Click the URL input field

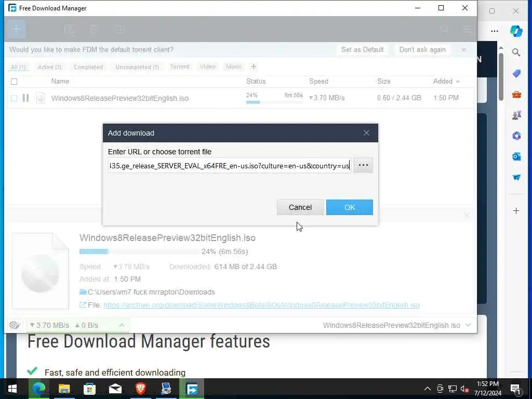click(x=230, y=166)
